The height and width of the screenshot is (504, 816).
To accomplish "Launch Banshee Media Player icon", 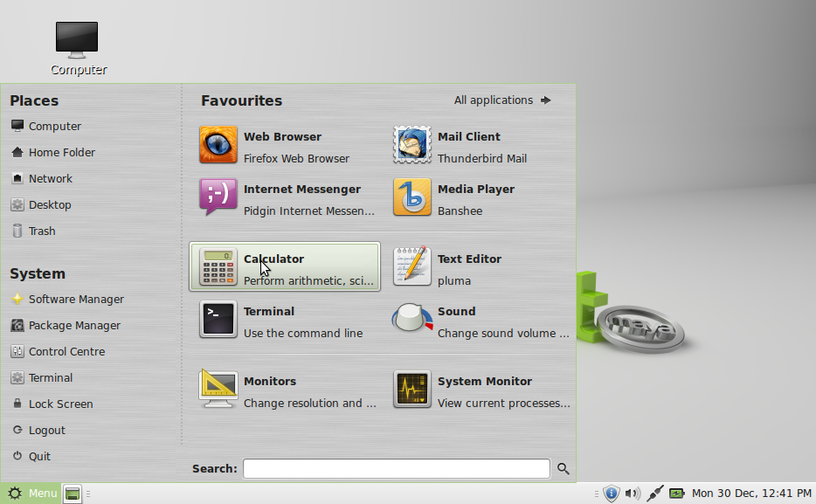I will [411, 197].
